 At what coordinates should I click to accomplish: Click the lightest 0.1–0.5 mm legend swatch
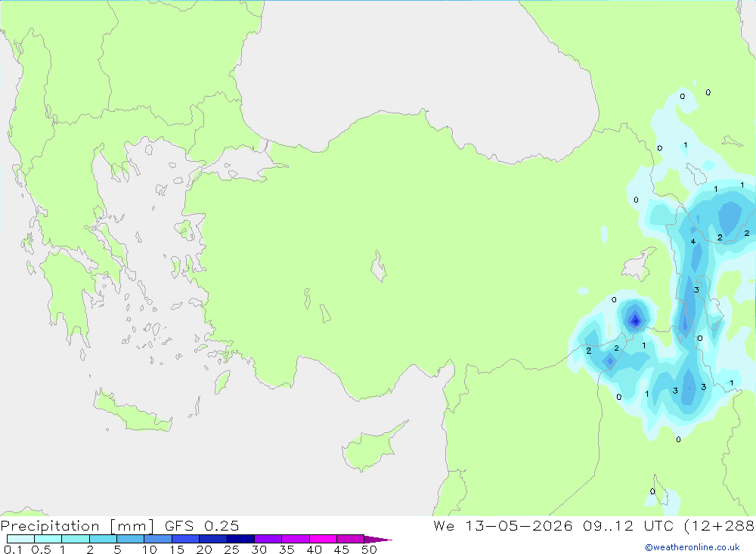coord(20,539)
